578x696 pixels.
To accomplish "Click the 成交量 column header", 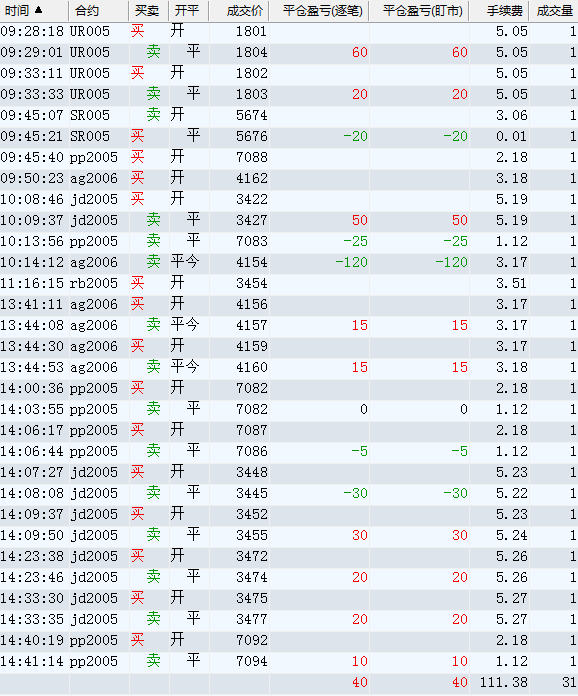I will (x=554, y=11).
